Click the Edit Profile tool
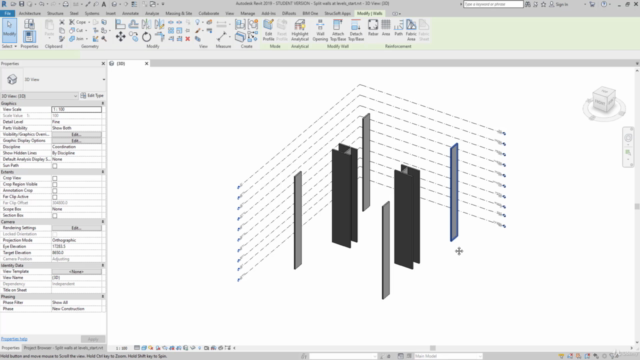Image resolution: width=640 pixels, height=360 pixels. click(269, 30)
